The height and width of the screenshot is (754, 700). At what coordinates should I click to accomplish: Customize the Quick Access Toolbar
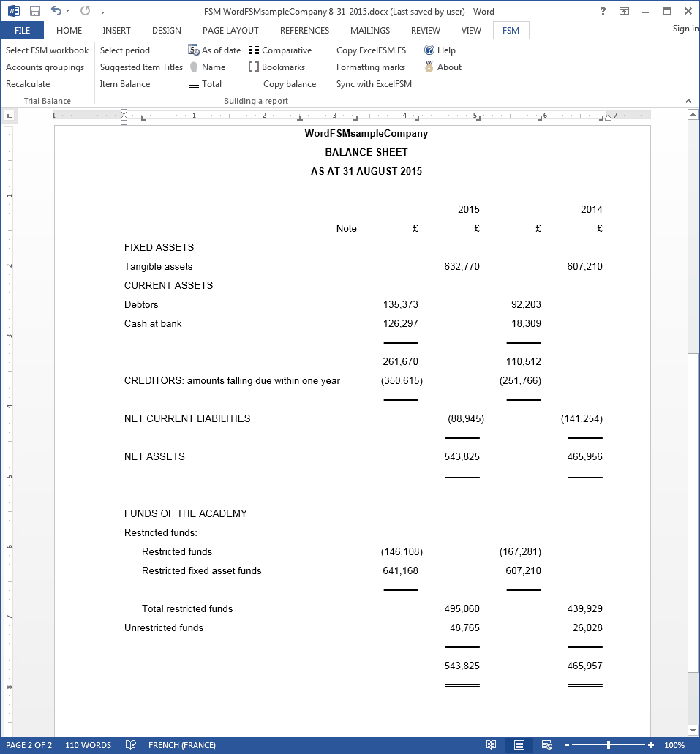point(102,11)
